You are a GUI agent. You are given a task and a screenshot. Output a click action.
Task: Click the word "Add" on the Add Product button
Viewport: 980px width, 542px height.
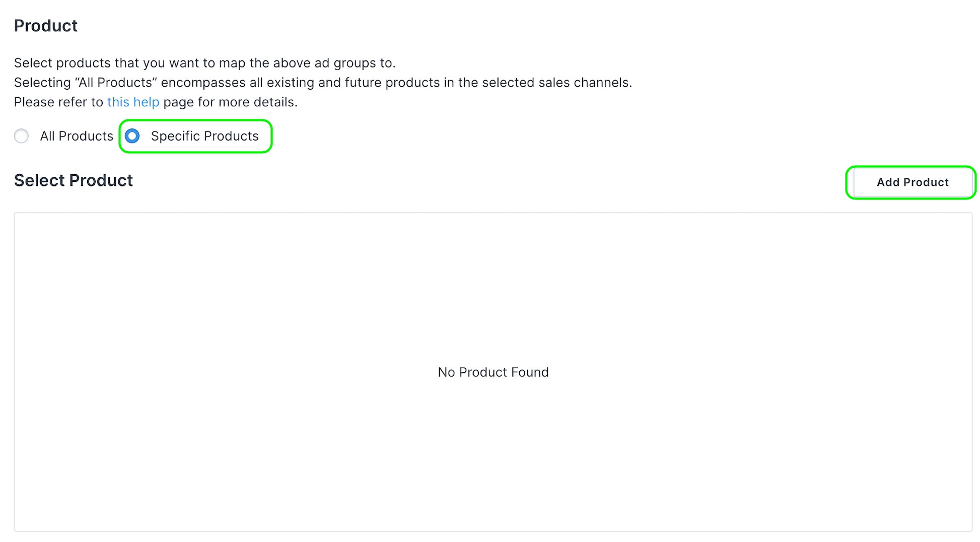(x=888, y=182)
